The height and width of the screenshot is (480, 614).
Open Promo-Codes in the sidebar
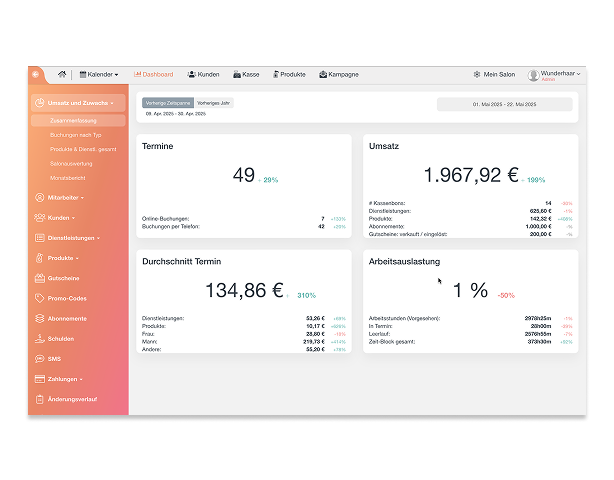click(x=67, y=298)
